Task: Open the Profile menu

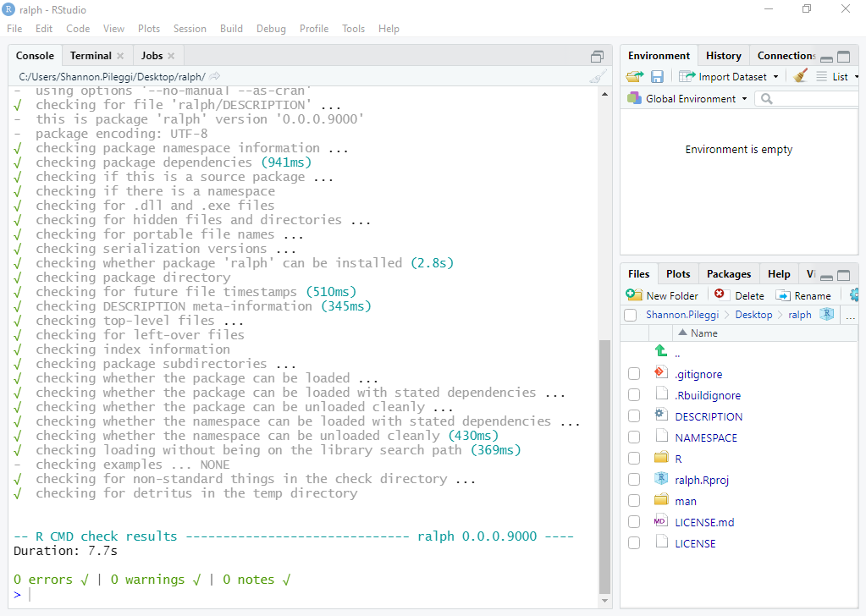Action: [x=314, y=29]
